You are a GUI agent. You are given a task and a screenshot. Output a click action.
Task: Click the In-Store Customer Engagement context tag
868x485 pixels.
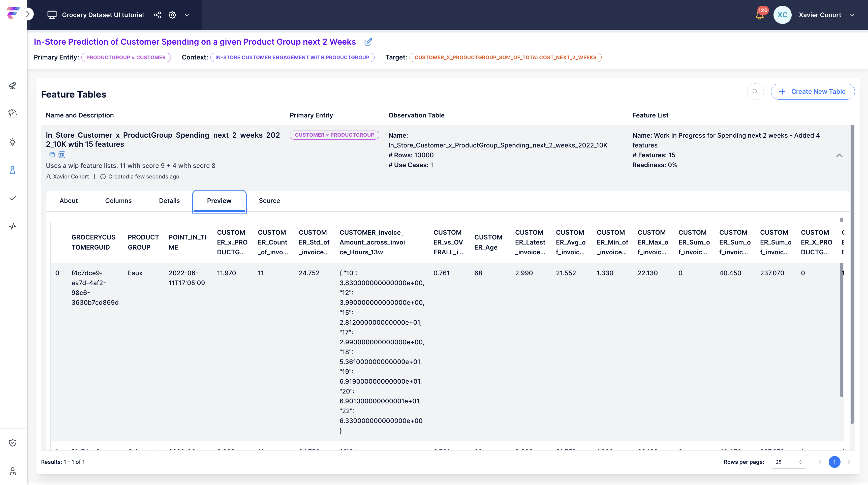292,57
